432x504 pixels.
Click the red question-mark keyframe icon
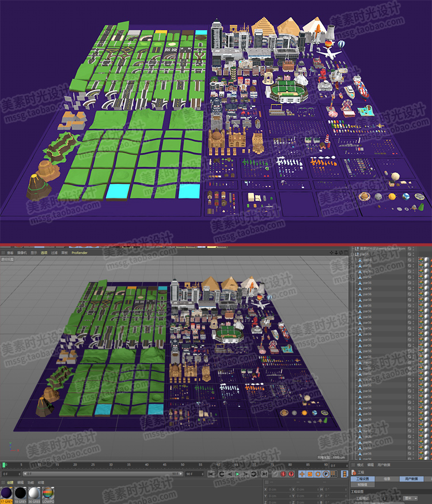[x=291, y=474]
